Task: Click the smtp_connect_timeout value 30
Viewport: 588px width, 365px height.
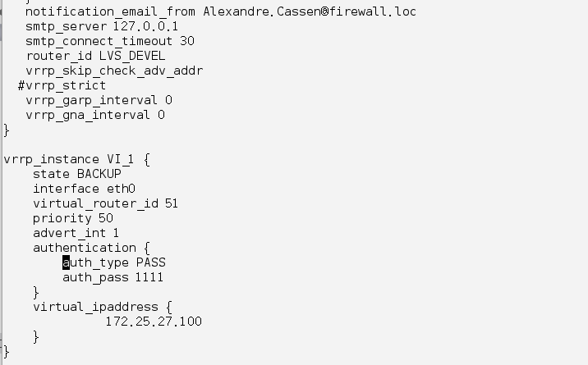Action: tap(187, 41)
